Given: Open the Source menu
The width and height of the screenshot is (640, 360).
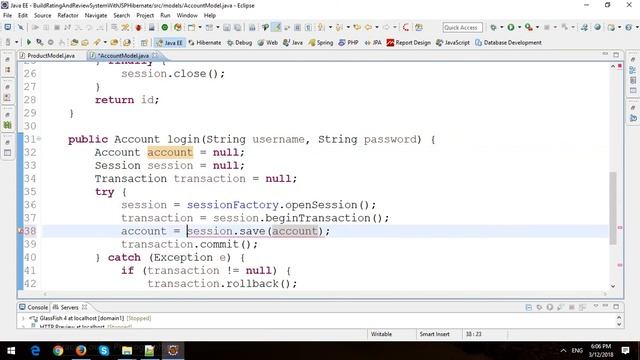Looking at the screenshot, I should pyautogui.click(x=42, y=16).
